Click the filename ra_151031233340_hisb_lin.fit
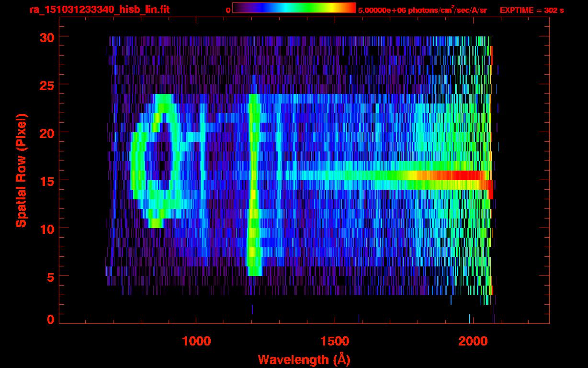The image size is (588, 368). [99, 10]
